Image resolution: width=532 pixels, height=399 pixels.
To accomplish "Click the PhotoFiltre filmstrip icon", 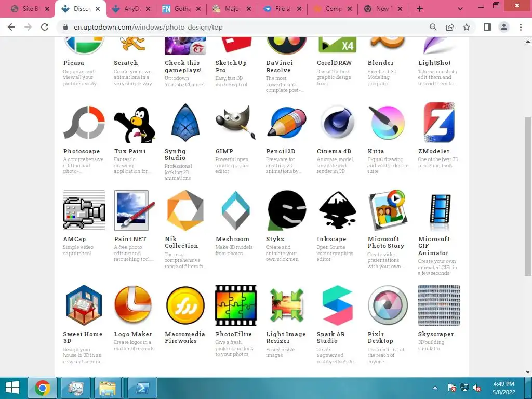I will point(235,305).
